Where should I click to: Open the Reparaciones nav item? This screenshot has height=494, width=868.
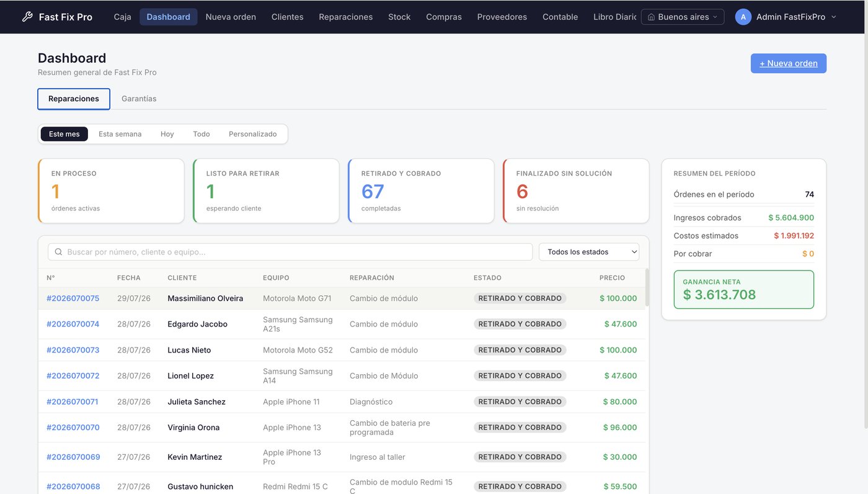tap(346, 17)
